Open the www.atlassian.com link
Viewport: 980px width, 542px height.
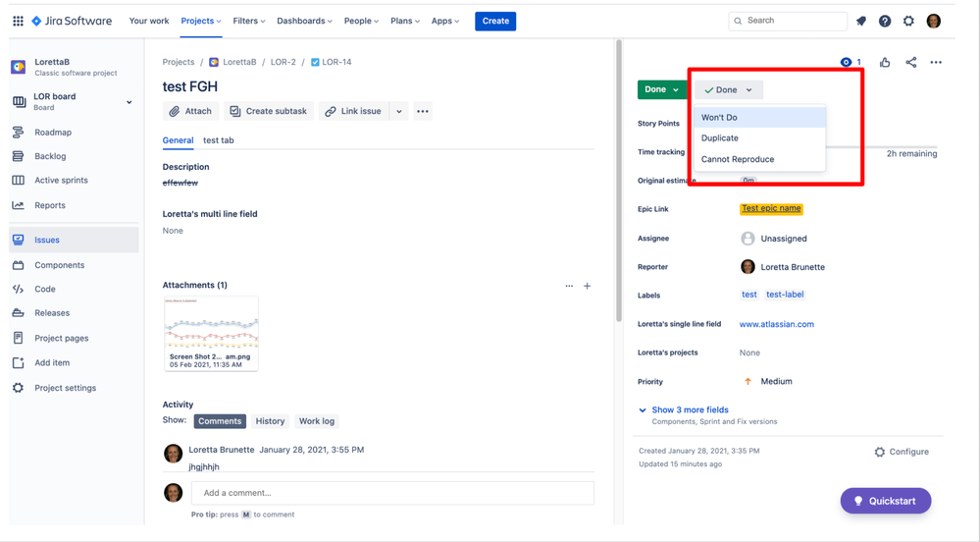pos(776,324)
